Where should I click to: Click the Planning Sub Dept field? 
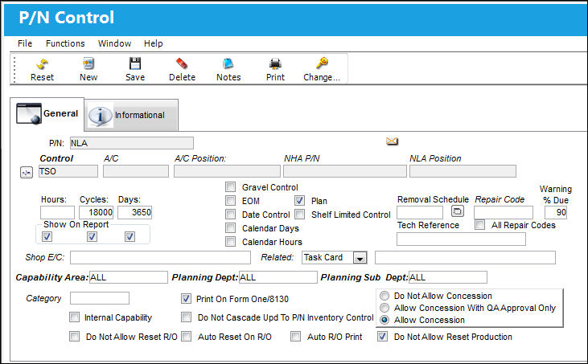pos(448,277)
